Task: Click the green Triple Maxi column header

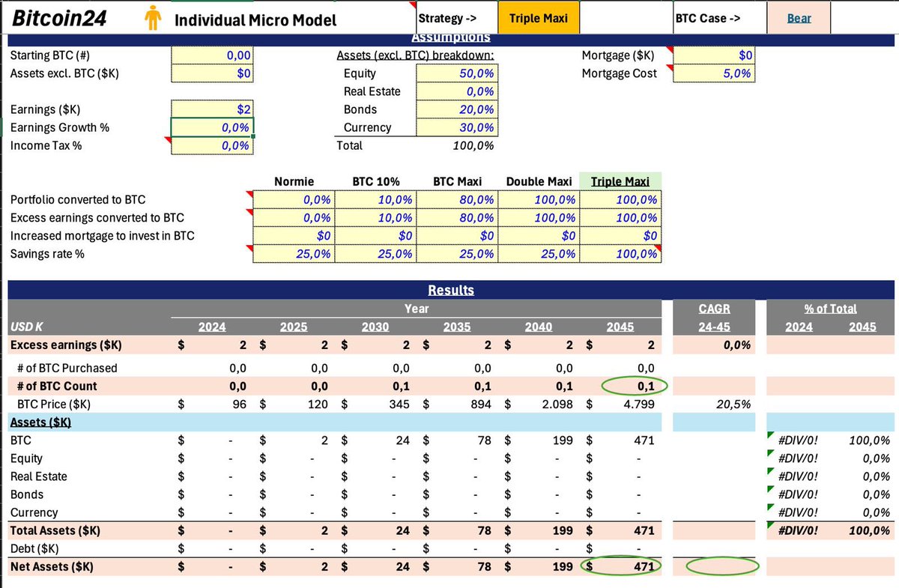Action: click(620, 181)
